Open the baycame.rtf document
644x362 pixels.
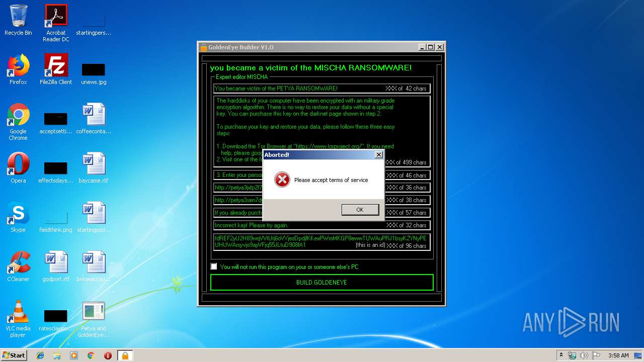click(x=94, y=168)
